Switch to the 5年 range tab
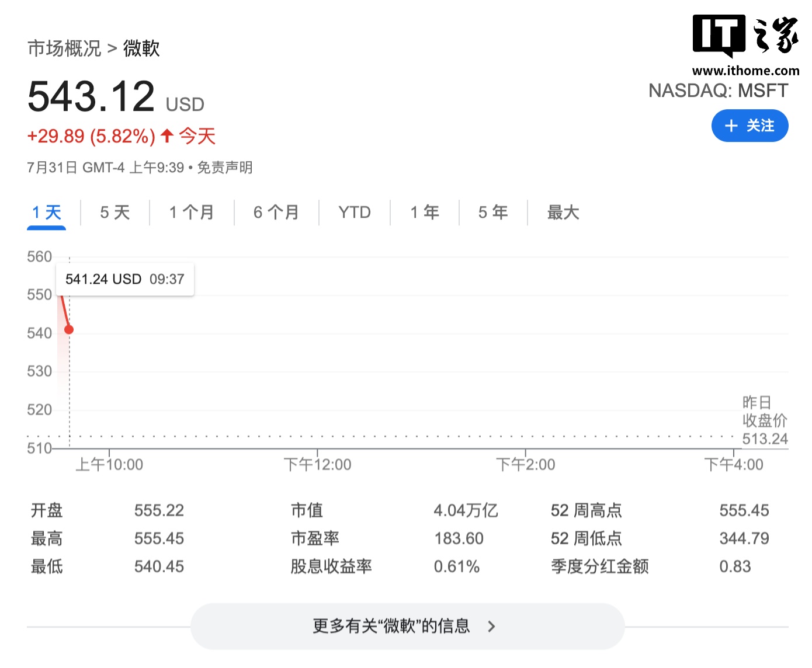Image resolution: width=812 pixels, height=668 pixels. click(492, 212)
